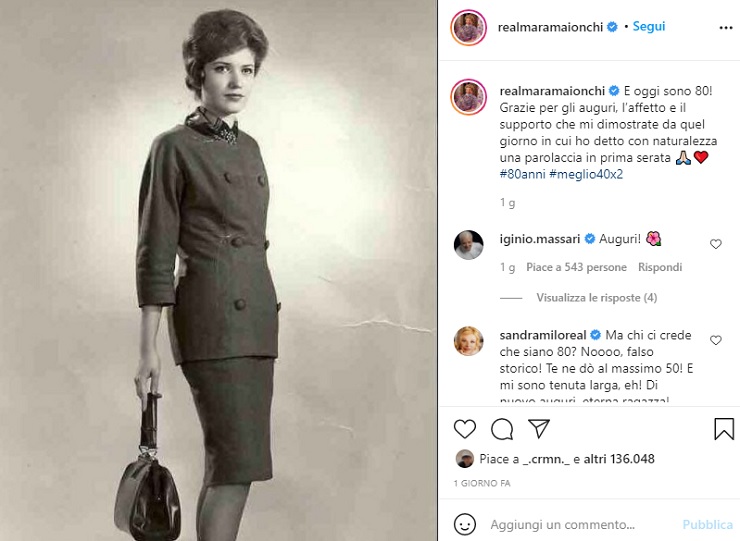740x541 pixels.
Task: Open sandramiloreal's profile avatar
Action: point(469,341)
